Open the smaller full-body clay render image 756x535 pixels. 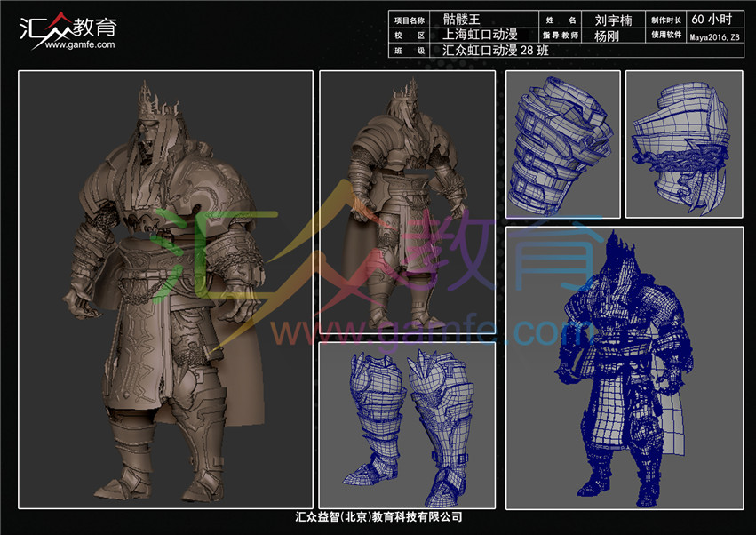407,202
